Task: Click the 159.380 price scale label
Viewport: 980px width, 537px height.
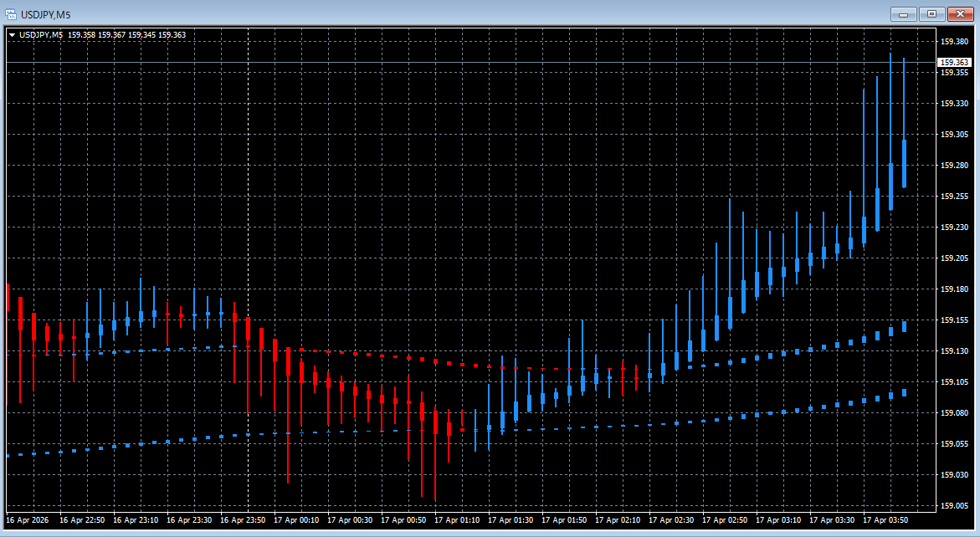Action: coord(954,41)
